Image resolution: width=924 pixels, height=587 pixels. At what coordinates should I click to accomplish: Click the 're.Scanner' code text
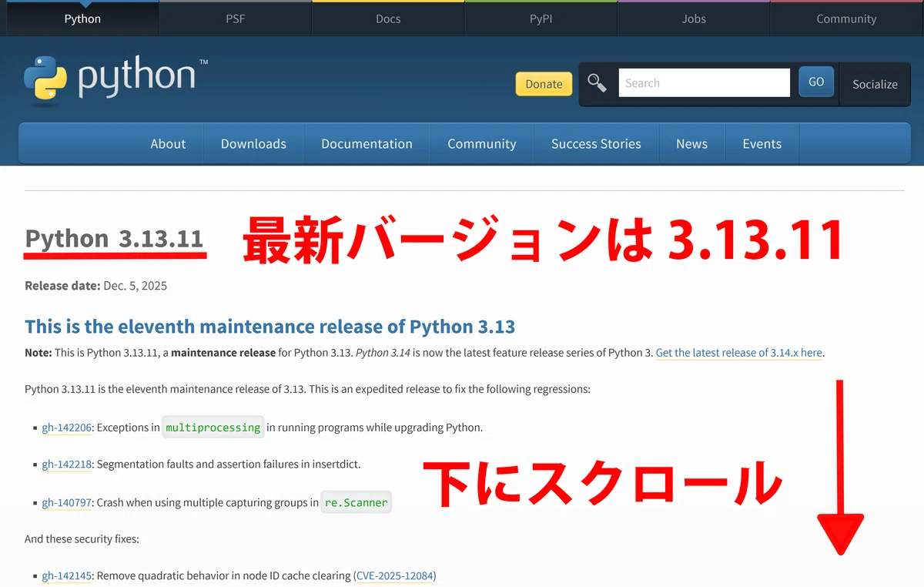pyautogui.click(x=357, y=502)
